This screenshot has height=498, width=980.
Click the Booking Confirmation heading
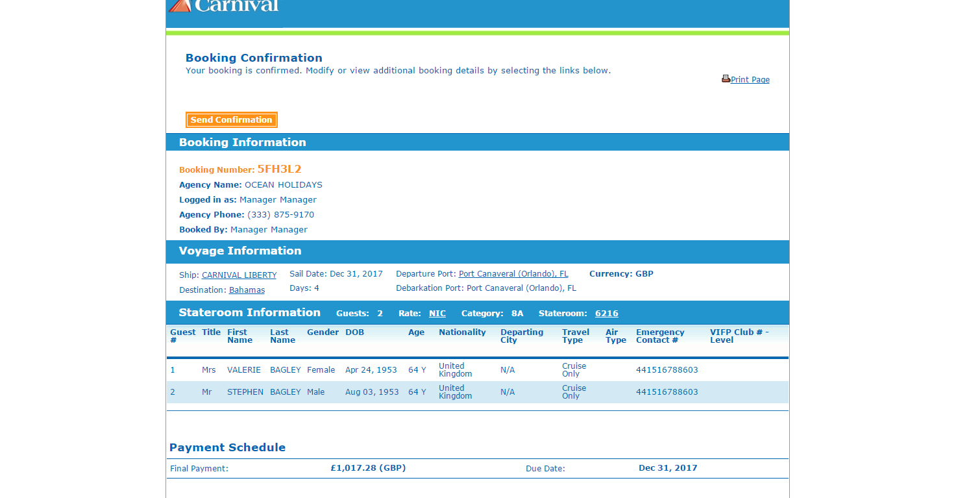pos(254,58)
